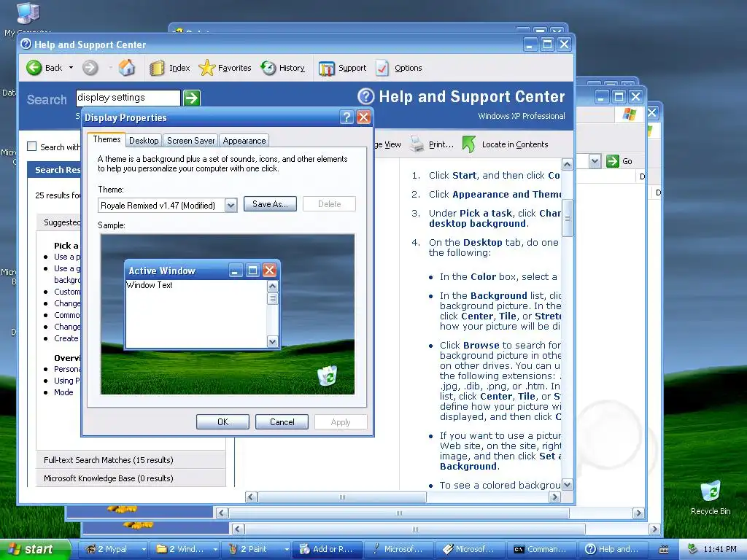Click the Index label in Help toolbar
The image size is (747, 560).
179,68
